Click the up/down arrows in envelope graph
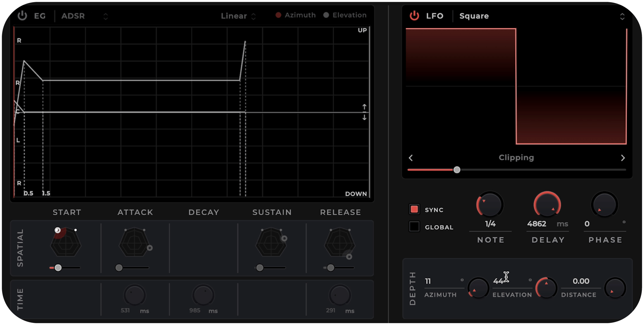The width and height of the screenshot is (644, 325). tap(364, 112)
